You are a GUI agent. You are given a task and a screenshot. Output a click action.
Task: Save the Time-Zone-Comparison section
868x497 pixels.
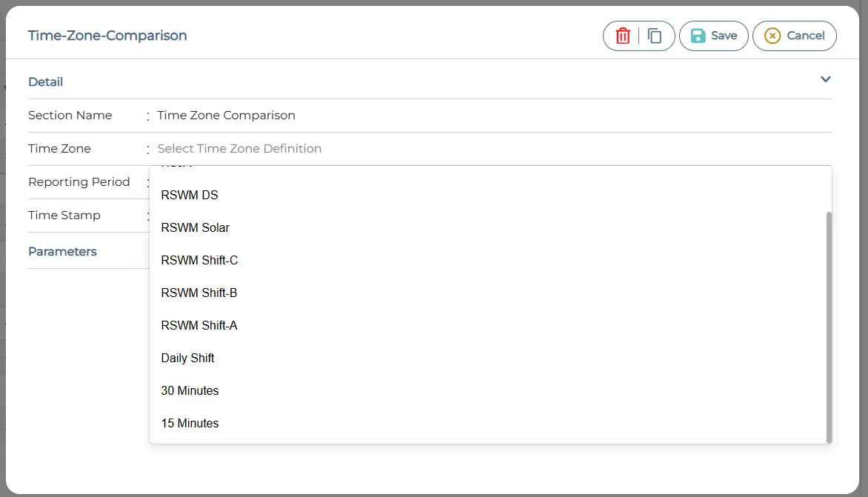[713, 36]
